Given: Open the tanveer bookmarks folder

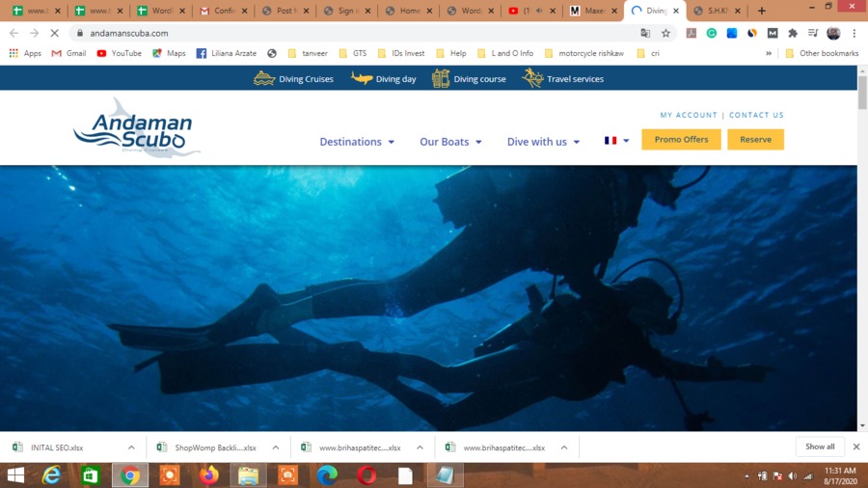Looking at the screenshot, I should tap(308, 53).
